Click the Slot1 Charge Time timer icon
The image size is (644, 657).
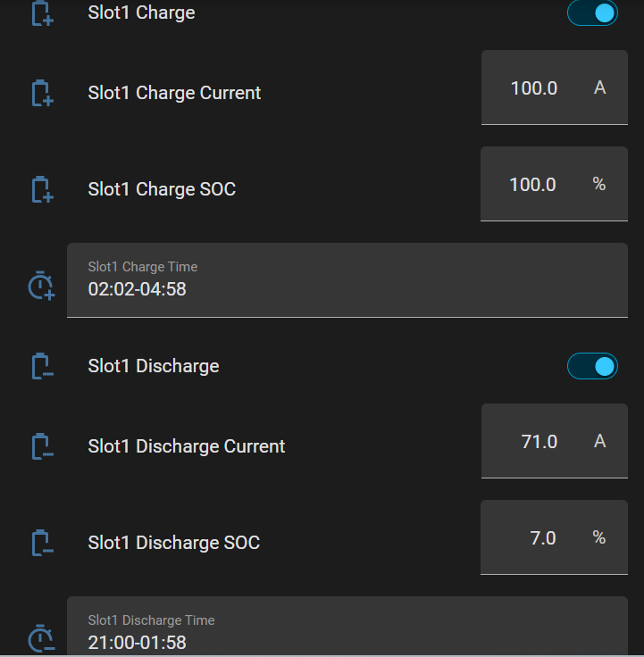coord(41,286)
